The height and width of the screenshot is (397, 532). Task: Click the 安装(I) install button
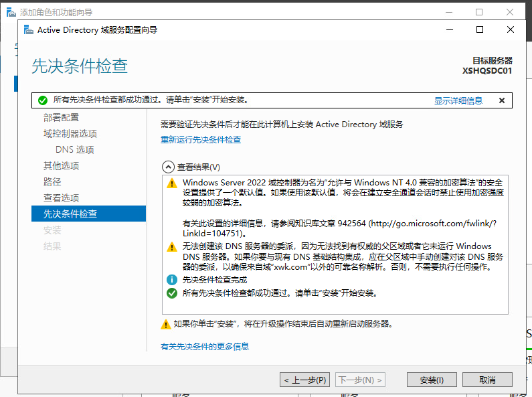tap(432, 380)
